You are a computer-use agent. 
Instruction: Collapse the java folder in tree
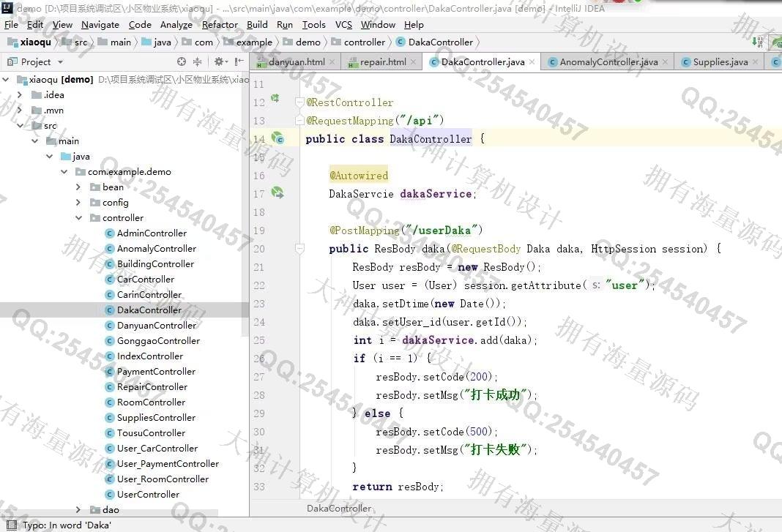click(x=49, y=157)
